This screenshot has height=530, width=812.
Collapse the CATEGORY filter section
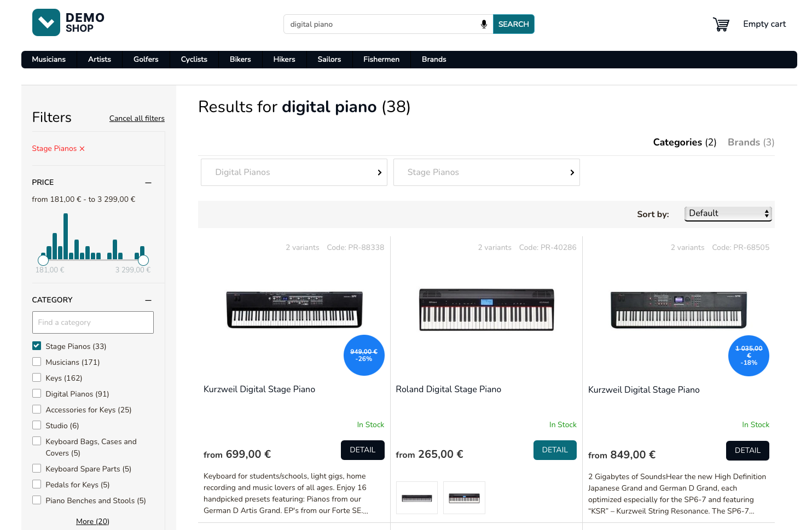pos(148,300)
